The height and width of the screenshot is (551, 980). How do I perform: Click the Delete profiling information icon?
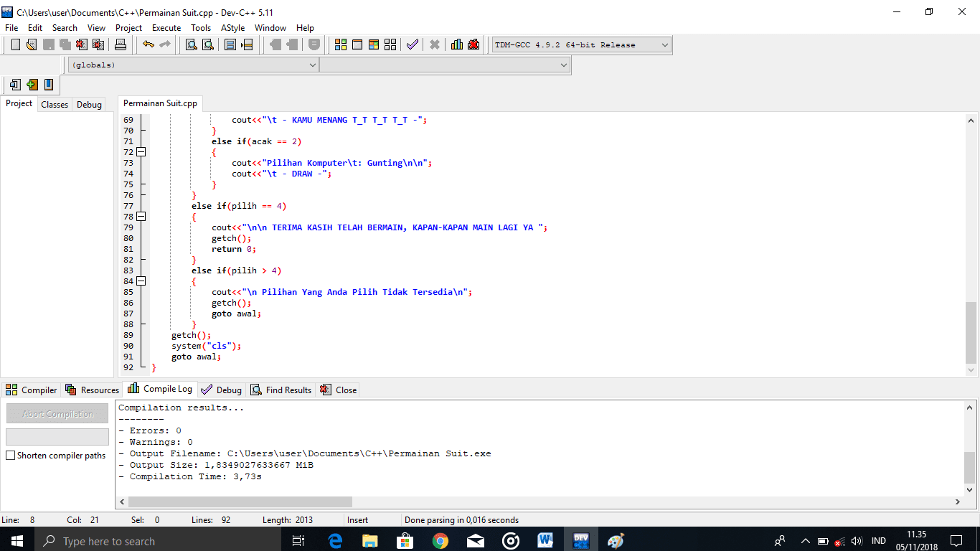pos(473,44)
